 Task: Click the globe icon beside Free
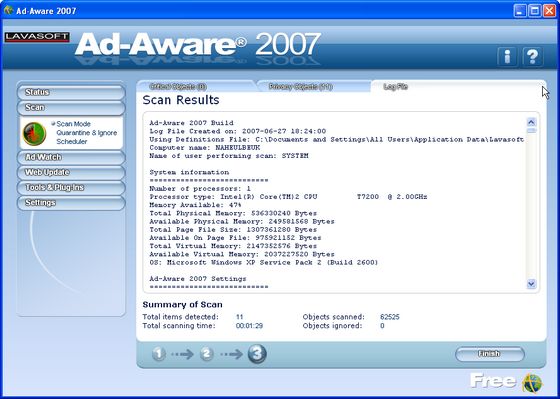[532, 383]
